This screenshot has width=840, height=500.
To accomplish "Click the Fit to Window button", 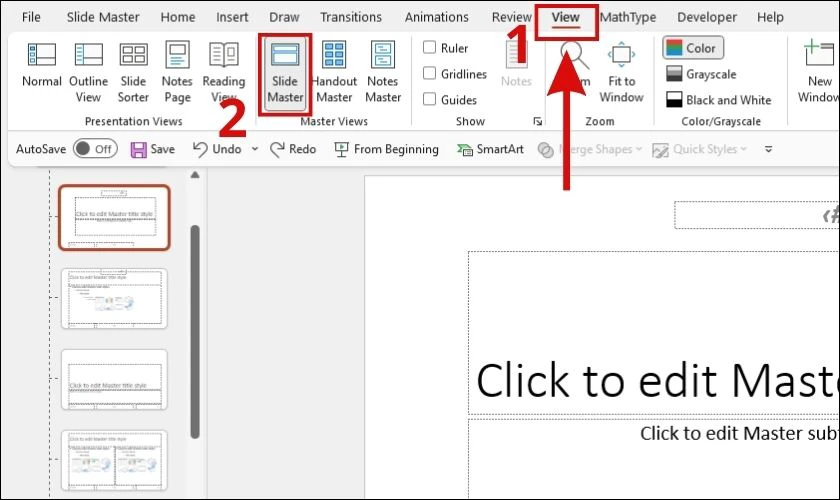I will click(x=621, y=73).
